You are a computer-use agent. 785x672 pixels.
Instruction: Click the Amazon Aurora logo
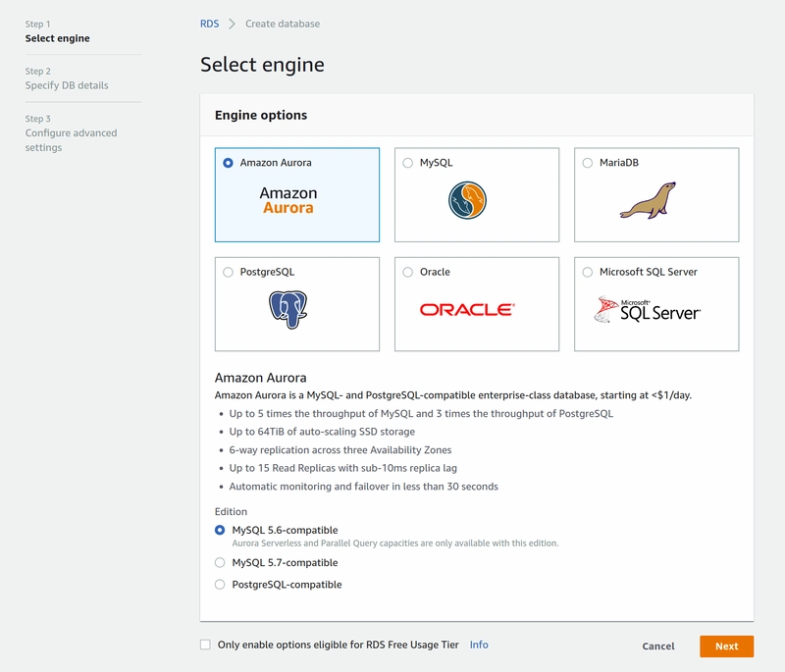click(x=288, y=200)
